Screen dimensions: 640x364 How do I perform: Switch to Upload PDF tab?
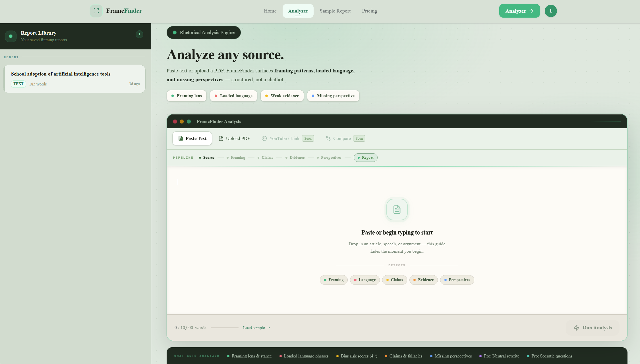[x=234, y=139]
